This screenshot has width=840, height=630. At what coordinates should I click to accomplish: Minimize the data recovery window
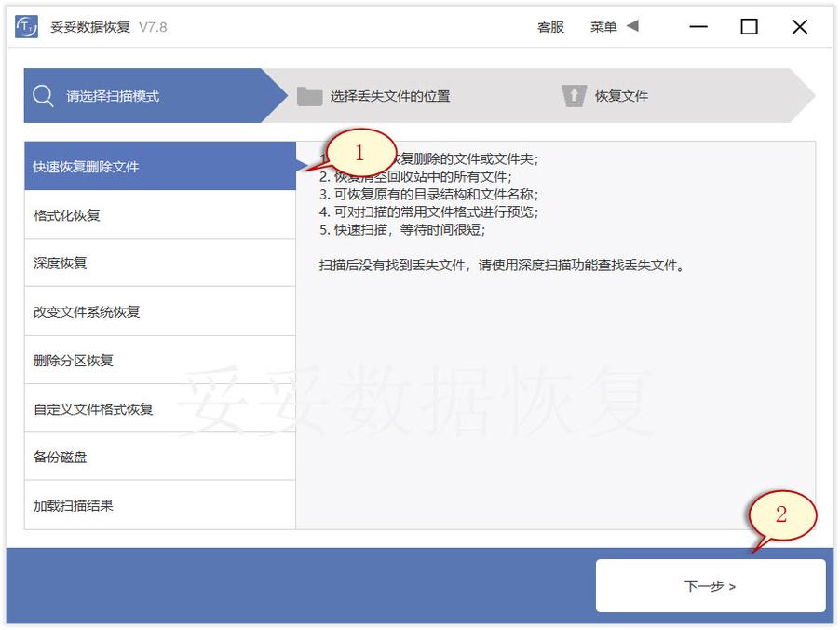click(x=698, y=27)
